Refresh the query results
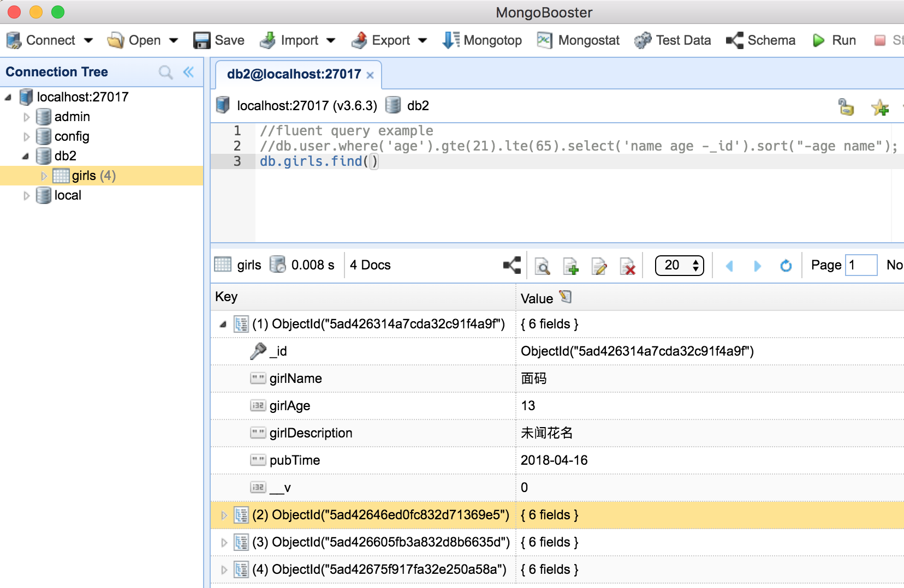904x588 pixels. coord(786,266)
